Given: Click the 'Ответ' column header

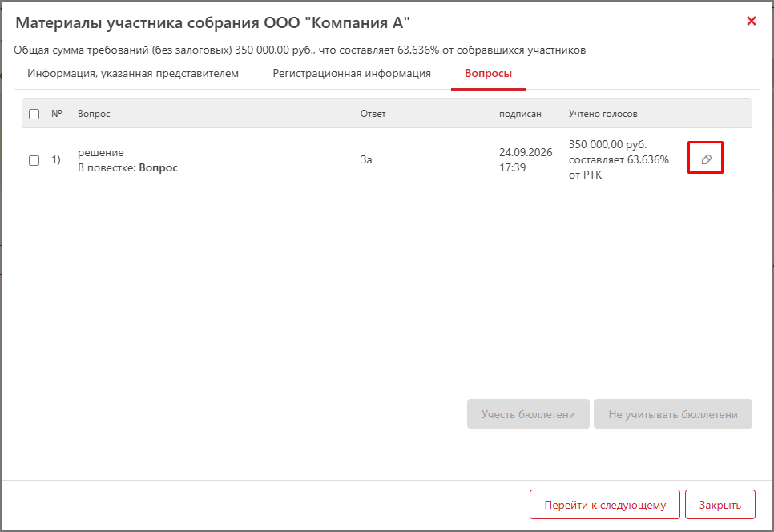Looking at the screenshot, I should coord(373,114).
